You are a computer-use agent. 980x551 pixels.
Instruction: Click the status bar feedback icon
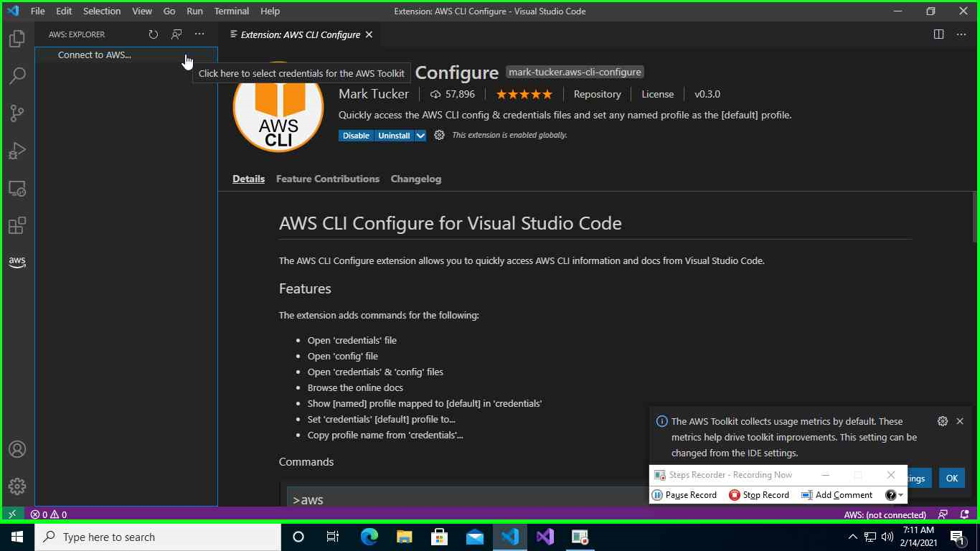[x=943, y=514]
